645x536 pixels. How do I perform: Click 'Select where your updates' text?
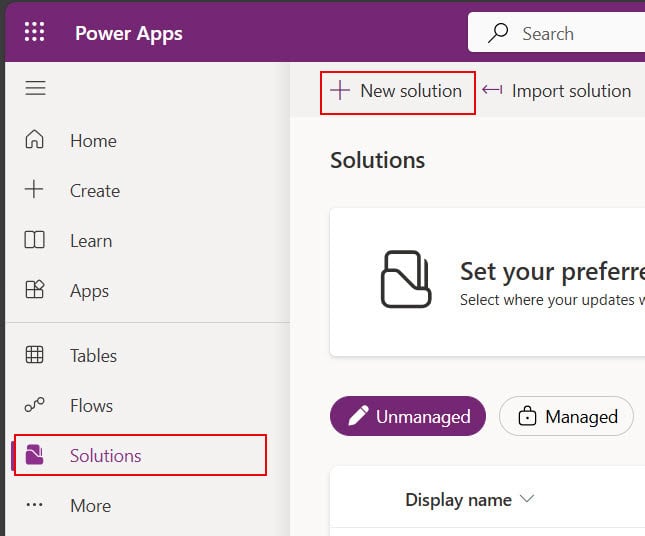click(552, 300)
